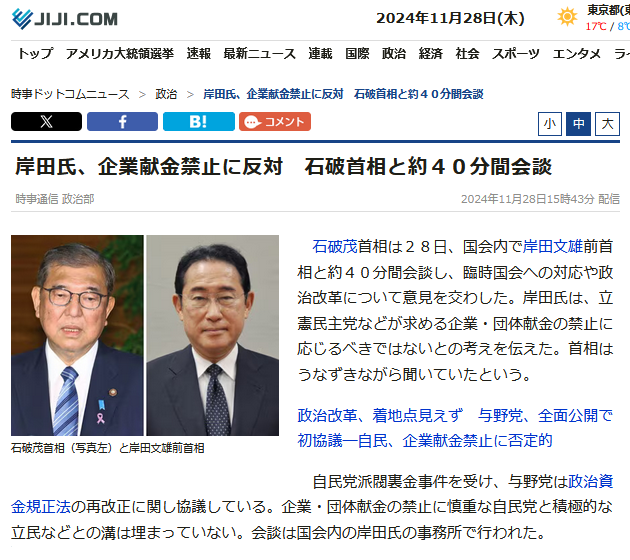This screenshot has width=630, height=560.
Task: Bookmark article with Hatena B! button
Action: click(x=198, y=122)
